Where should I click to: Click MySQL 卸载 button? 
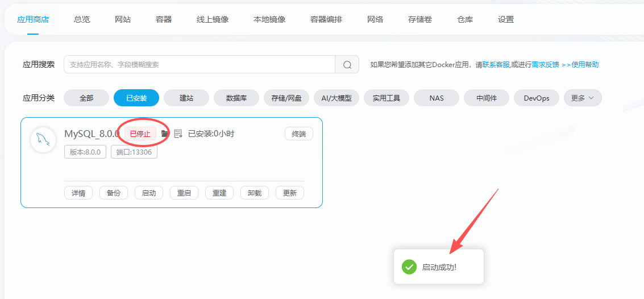click(255, 193)
